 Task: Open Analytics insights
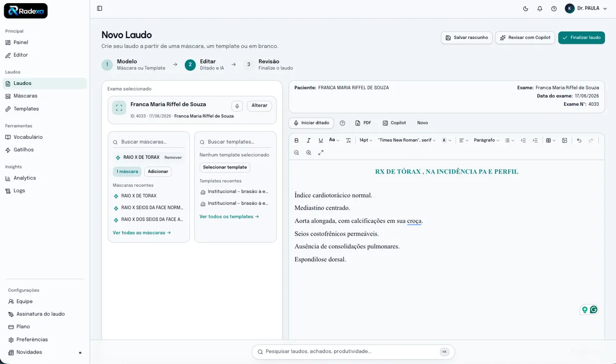(44, 178)
